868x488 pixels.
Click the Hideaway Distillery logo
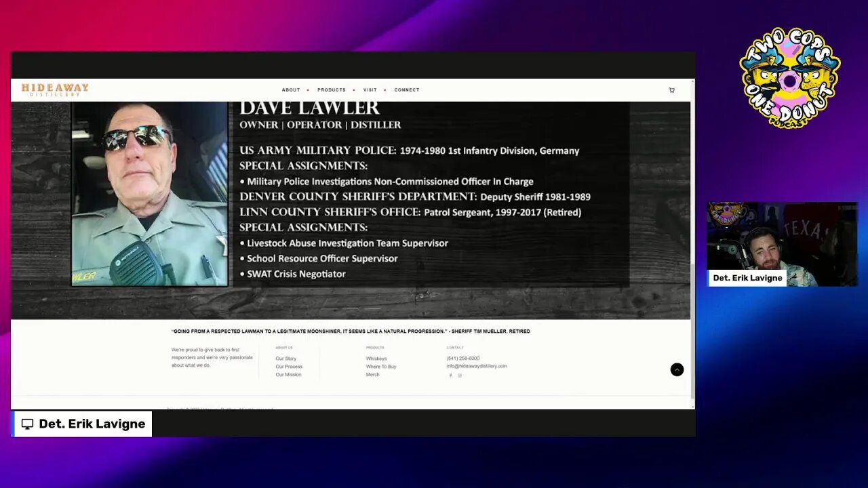point(55,89)
